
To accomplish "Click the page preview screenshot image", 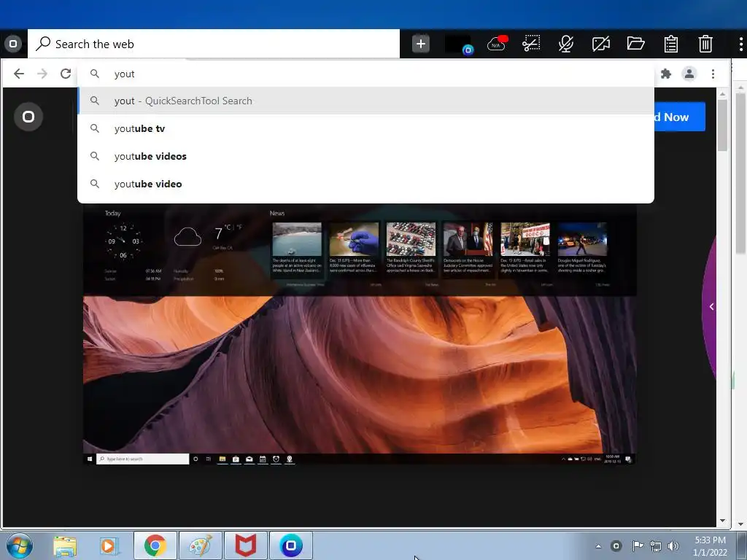I will click(360, 334).
